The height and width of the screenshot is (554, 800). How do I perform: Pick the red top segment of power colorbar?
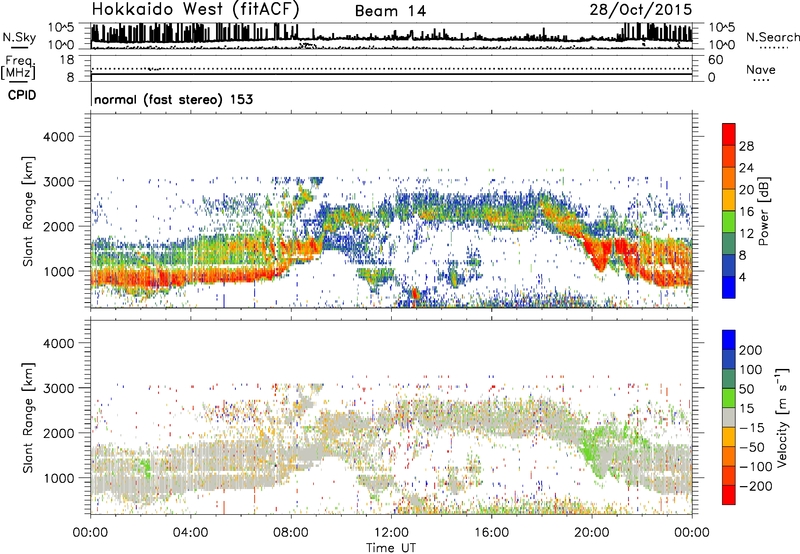tap(729, 135)
